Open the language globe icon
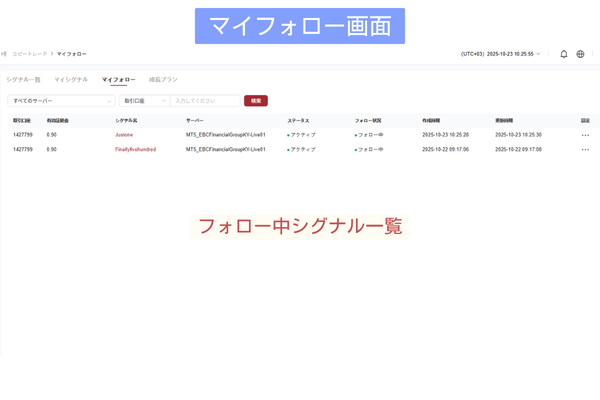600x400 pixels. [580, 54]
